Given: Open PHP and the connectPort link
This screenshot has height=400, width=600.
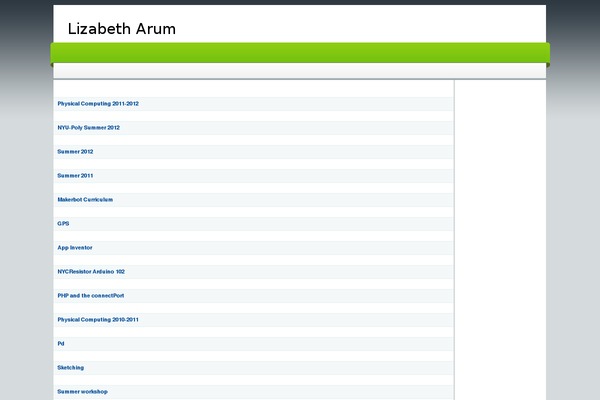Looking at the screenshot, I should click(x=91, y=296).
